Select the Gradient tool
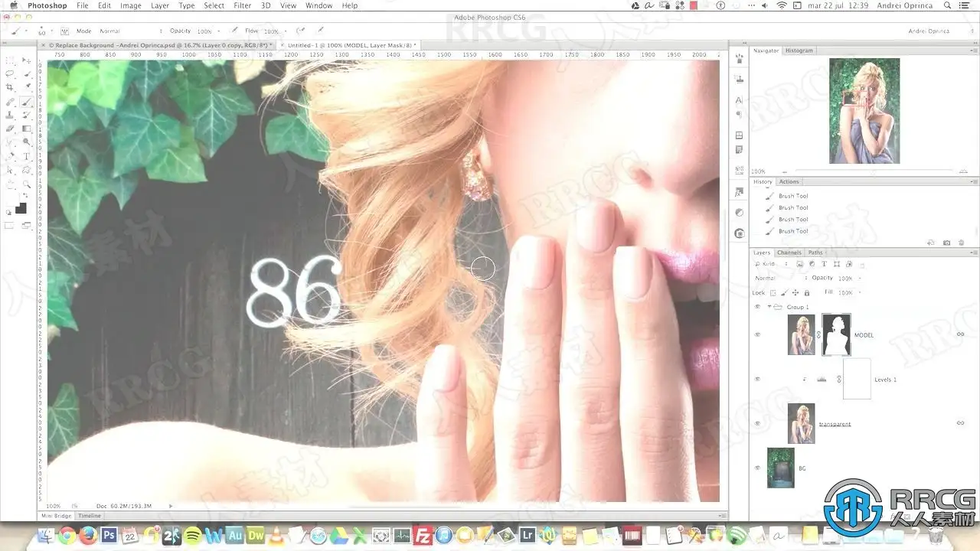This screenshot has height=551, width=980. point(27,129)
